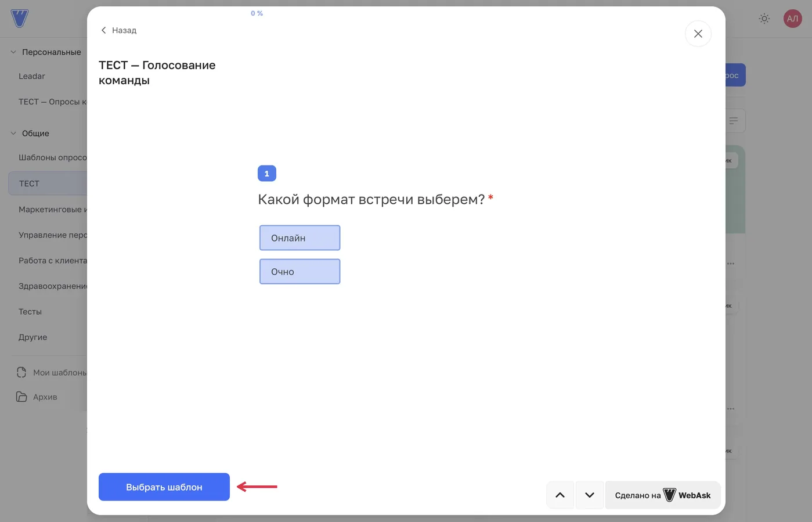Click the WebAsk logo in top-left corner

tap(20, 19)
